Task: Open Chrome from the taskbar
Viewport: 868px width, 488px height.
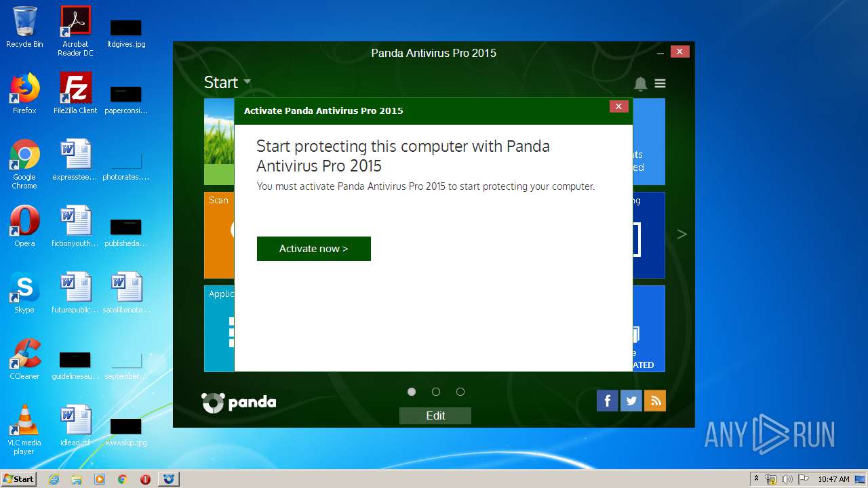Action: point(123,479)
